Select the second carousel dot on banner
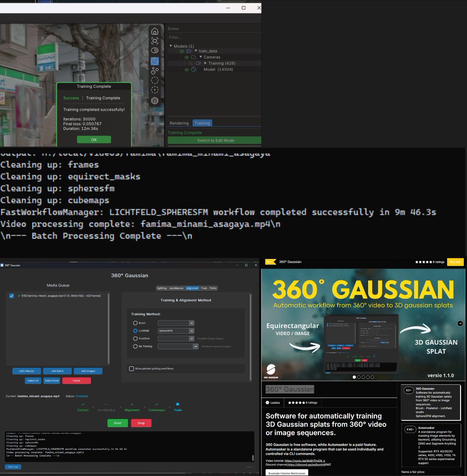Viewport: 467px width, 476px height. point(359,377)
